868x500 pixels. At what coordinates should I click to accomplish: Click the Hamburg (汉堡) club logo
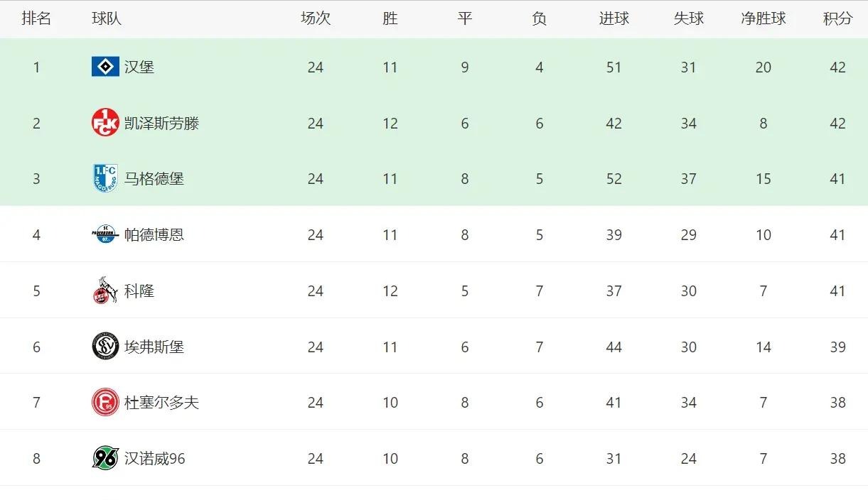pyautogui.click(x=105, y=67)
